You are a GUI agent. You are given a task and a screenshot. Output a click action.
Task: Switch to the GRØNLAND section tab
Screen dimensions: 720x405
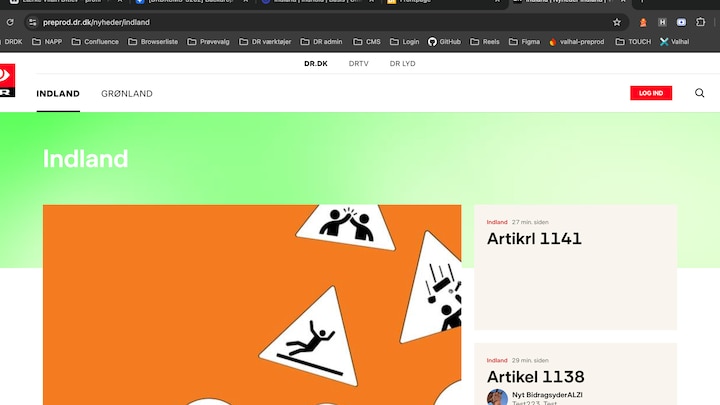(127, 93)
